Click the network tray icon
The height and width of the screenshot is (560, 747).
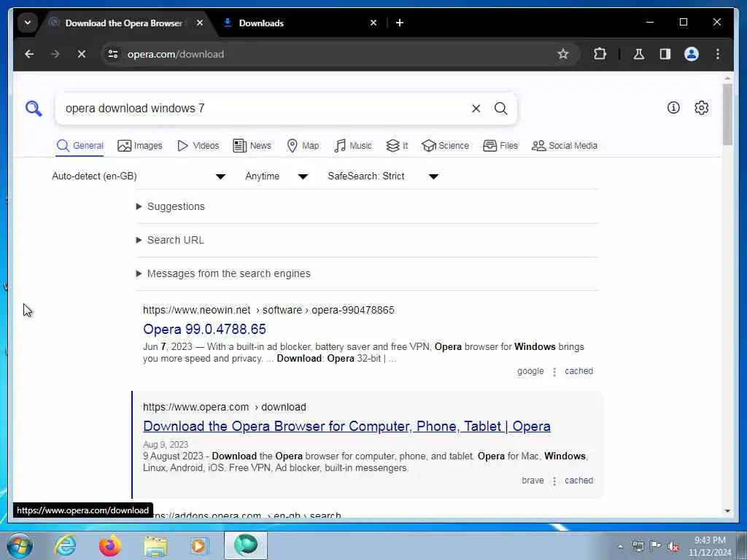coord(638,547)
